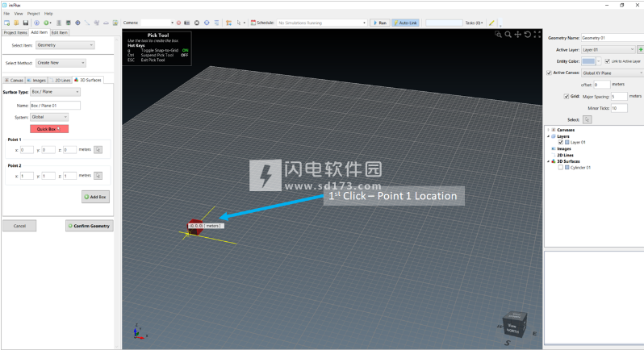Click the Confirm Geometry button

89,226
